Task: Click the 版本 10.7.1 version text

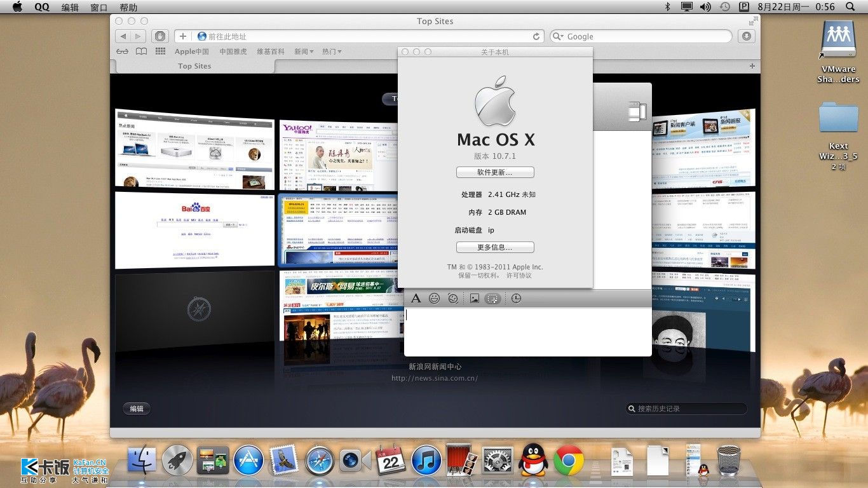Action: 495,156
